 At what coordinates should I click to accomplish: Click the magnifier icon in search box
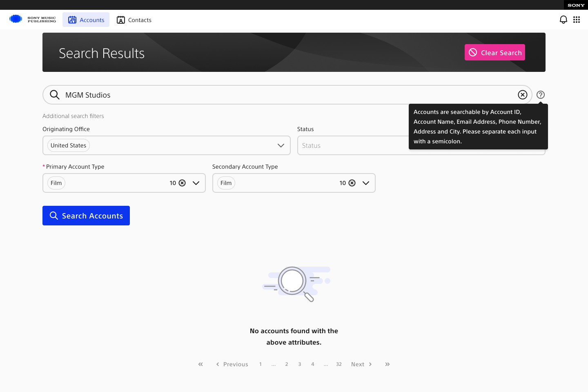coord(55,95)
